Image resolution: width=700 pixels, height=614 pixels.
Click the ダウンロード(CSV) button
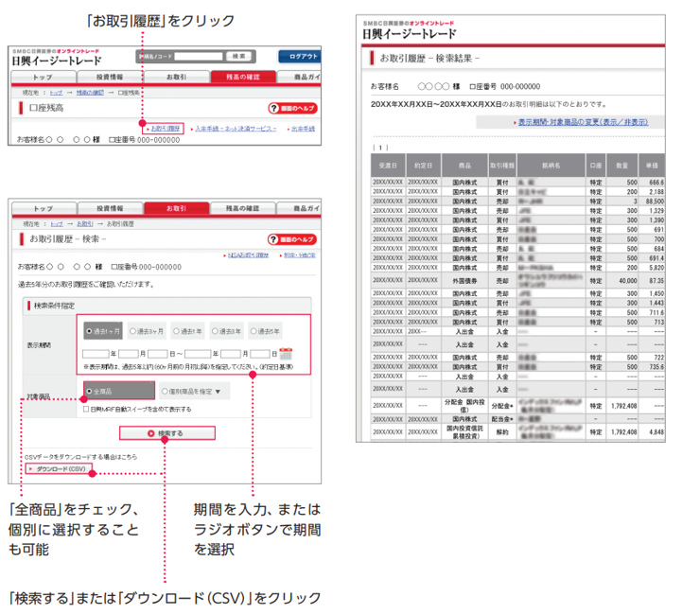pyautogui.click(x=59, y=468)
